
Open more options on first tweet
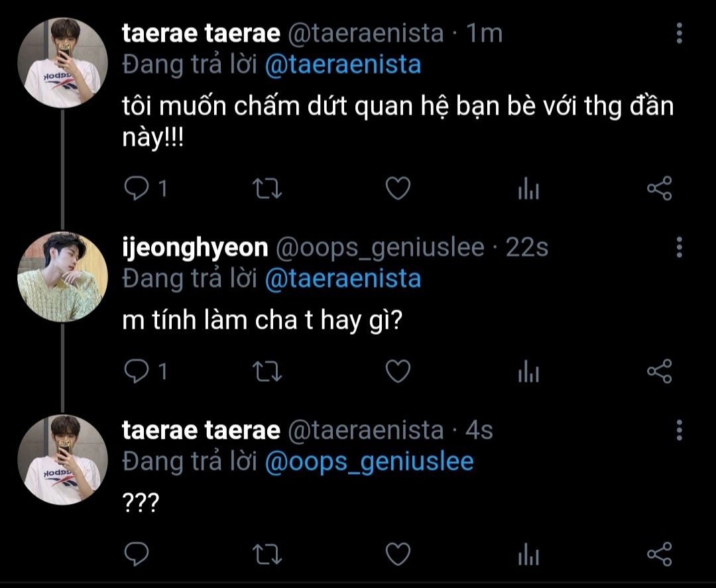[x=679, y=32]
